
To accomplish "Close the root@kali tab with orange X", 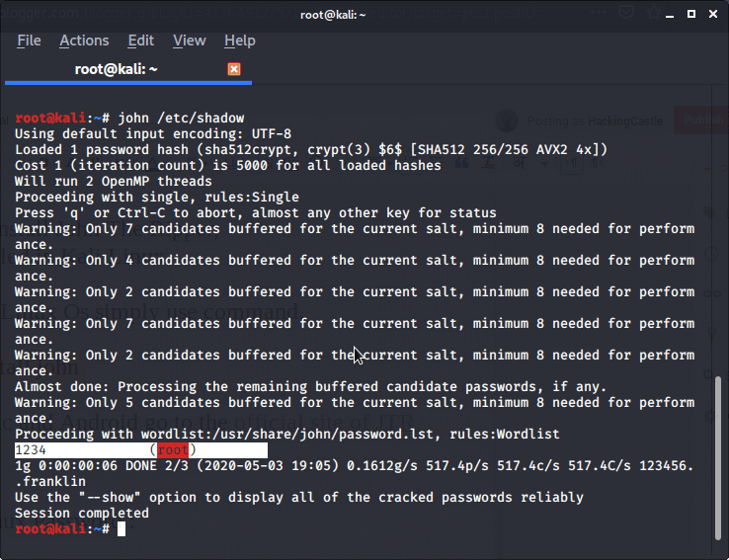I will click(x=234, y=69).
